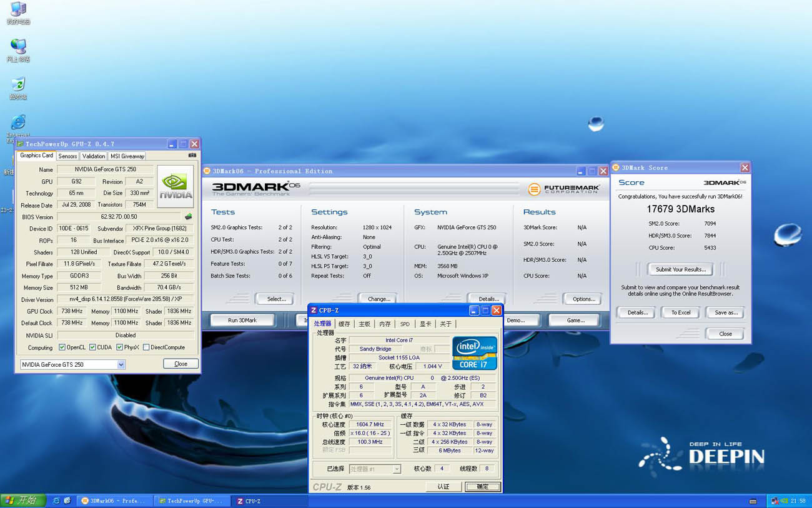This screenshot has width=812, height=508.
Task: Minimize the 3DMark06 main window
Action: [582, 171]
